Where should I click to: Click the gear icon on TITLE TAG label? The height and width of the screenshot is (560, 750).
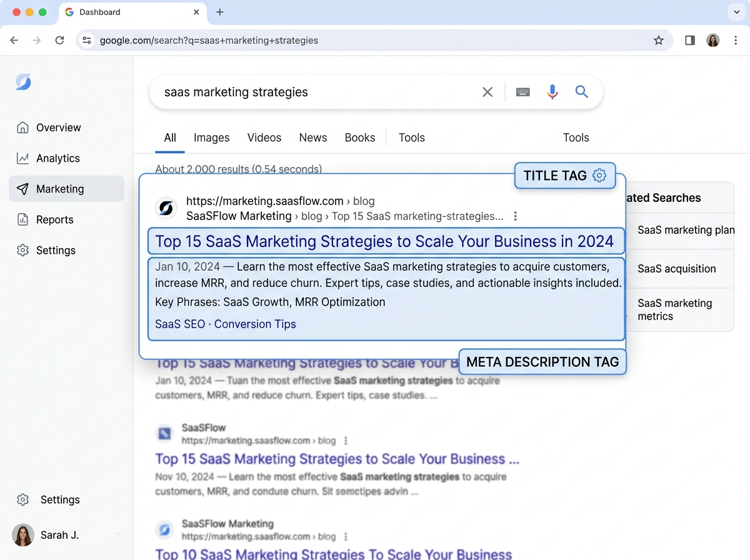(x=599, y=176)
